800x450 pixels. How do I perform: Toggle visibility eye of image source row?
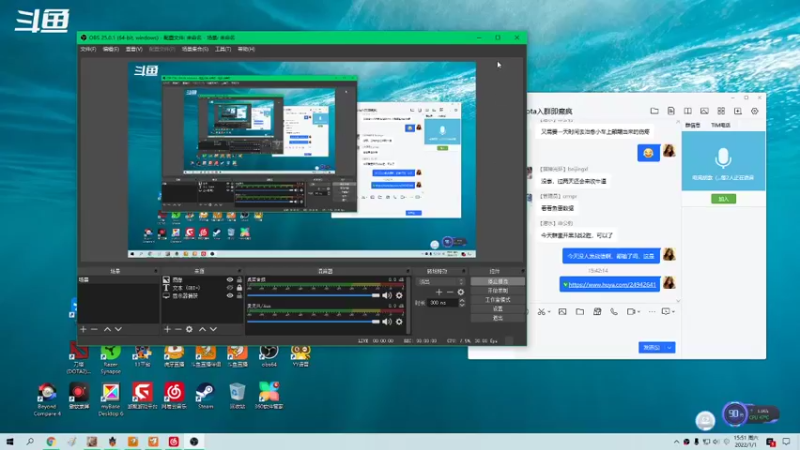pos(230,280)
